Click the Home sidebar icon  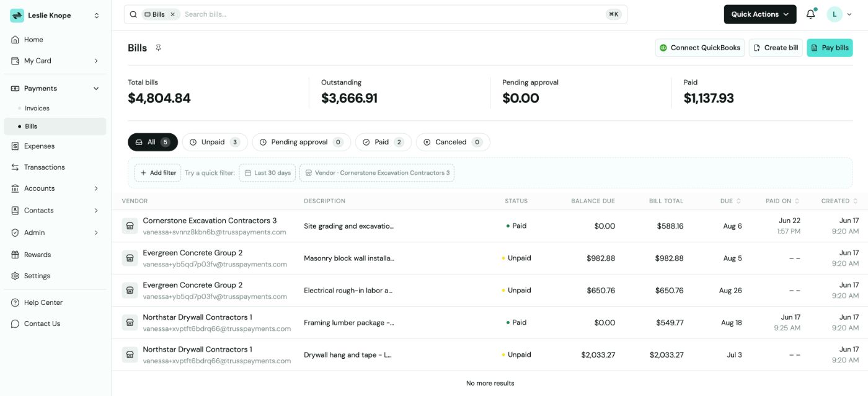[15, 40]
